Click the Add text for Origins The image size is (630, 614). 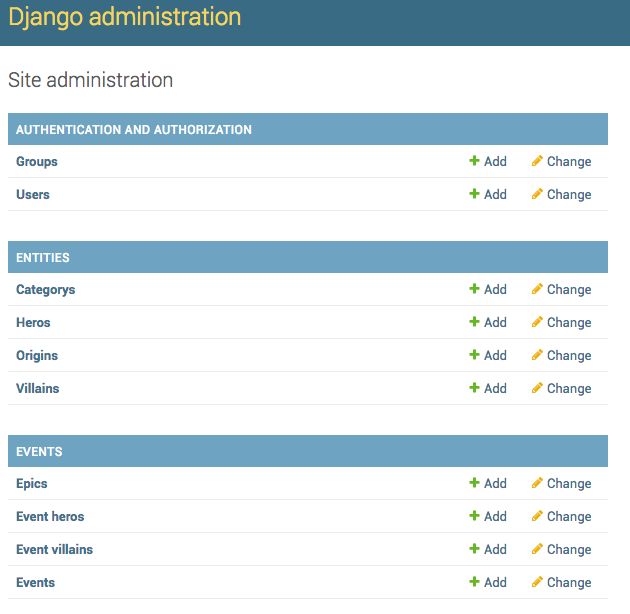click(495, 355)
